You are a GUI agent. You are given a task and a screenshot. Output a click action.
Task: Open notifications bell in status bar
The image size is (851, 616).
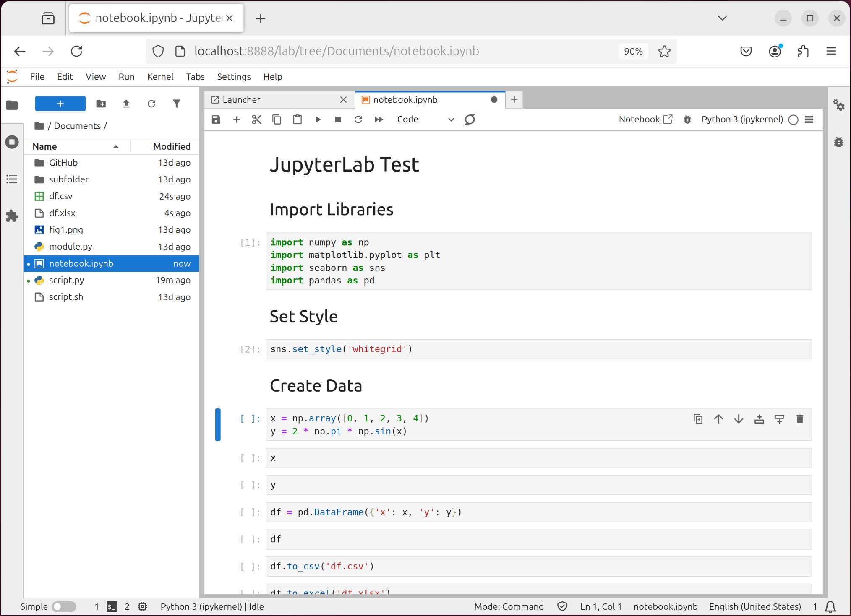(830, 607)
